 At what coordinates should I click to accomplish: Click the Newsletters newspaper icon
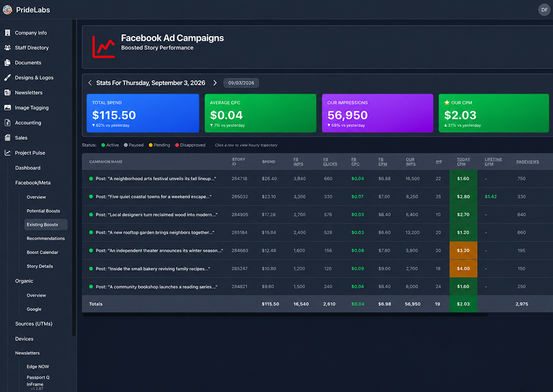coord(8,93)
